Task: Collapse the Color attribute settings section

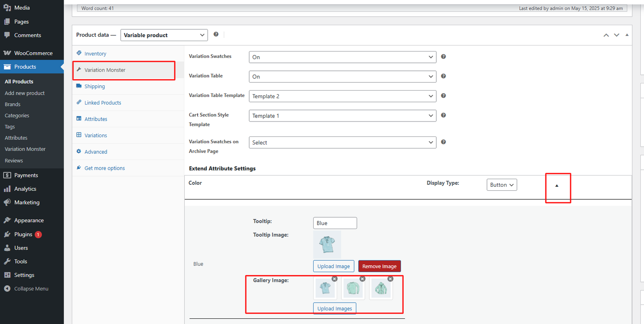Action: pos(557,186)
